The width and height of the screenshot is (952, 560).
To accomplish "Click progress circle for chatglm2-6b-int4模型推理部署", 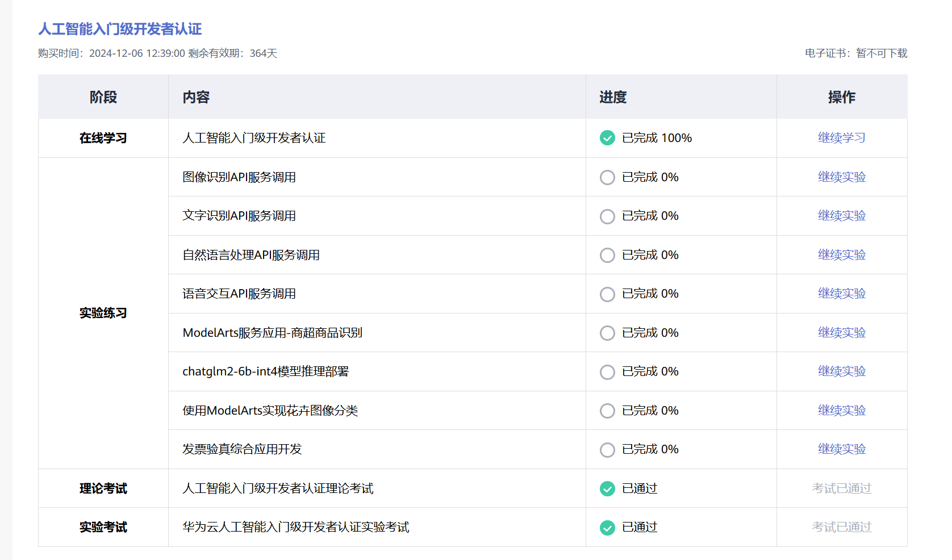I will tap(607, 372).
